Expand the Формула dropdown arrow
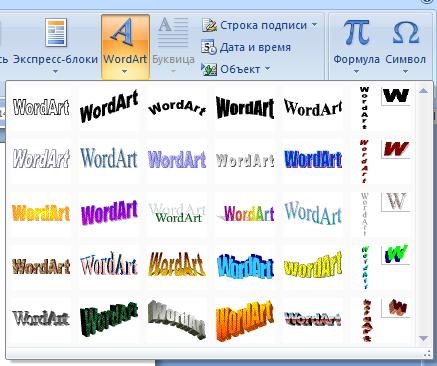Screen dimensions: 437x366 point(356,71)
